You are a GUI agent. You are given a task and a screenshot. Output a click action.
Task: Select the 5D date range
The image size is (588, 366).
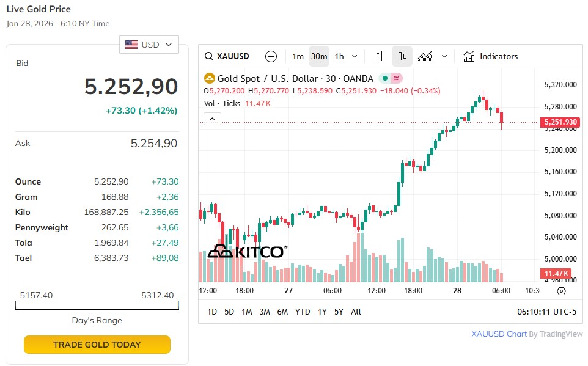[229, 312]
